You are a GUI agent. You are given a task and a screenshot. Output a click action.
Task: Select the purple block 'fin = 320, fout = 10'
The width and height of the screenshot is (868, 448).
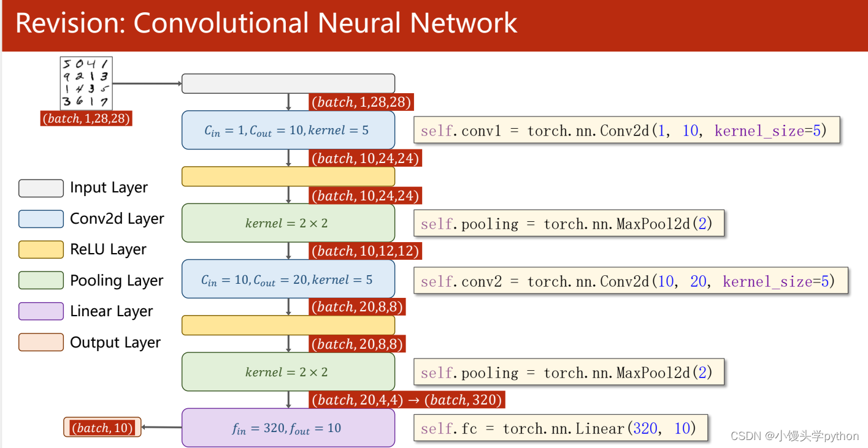coord(288,428)
